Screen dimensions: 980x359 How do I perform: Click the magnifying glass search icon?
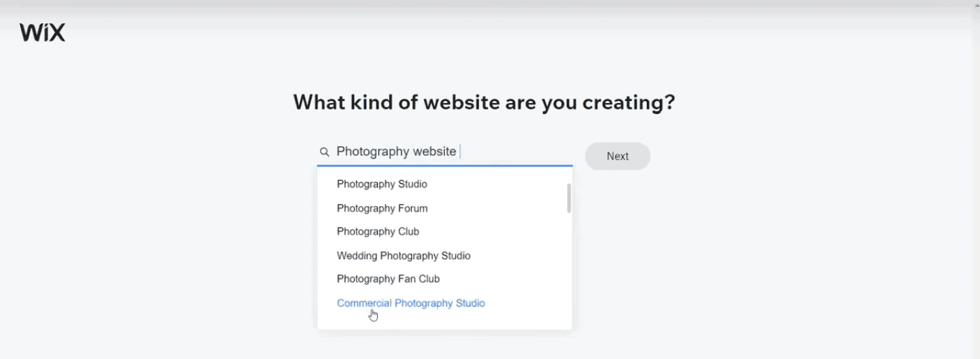[x=325, y=152]
